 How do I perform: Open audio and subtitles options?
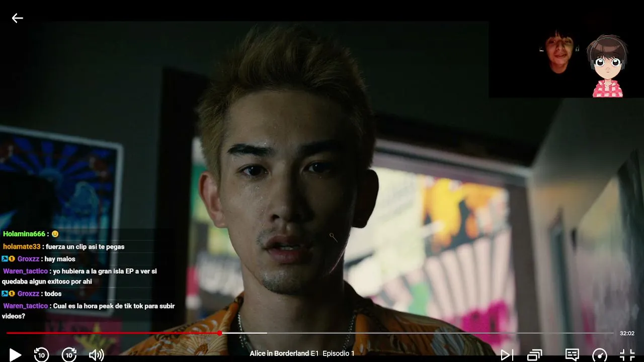pos(572,354)
